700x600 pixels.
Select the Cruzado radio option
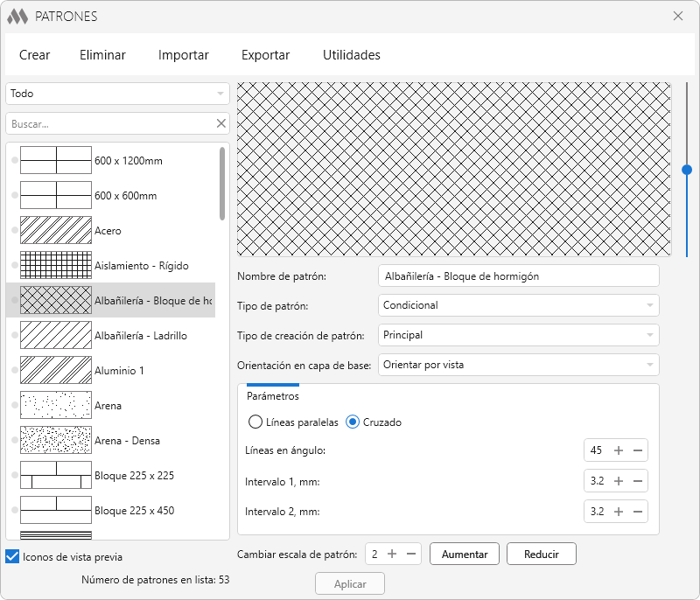353,422
